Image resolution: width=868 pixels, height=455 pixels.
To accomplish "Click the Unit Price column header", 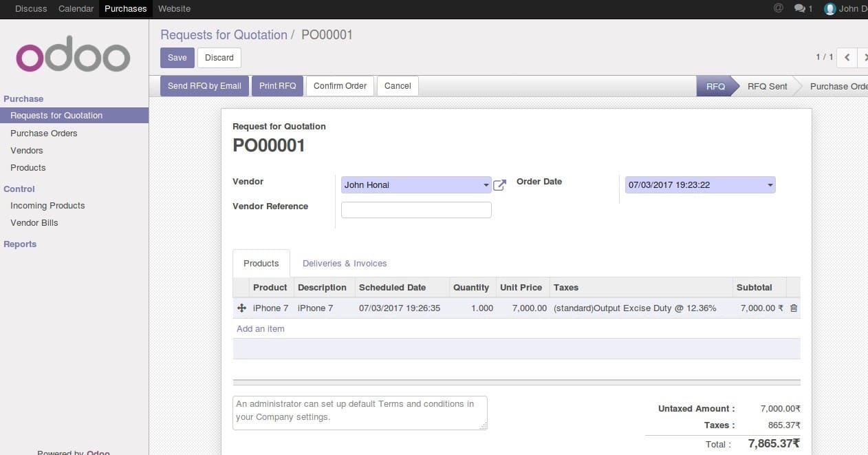I will (521, 288).
